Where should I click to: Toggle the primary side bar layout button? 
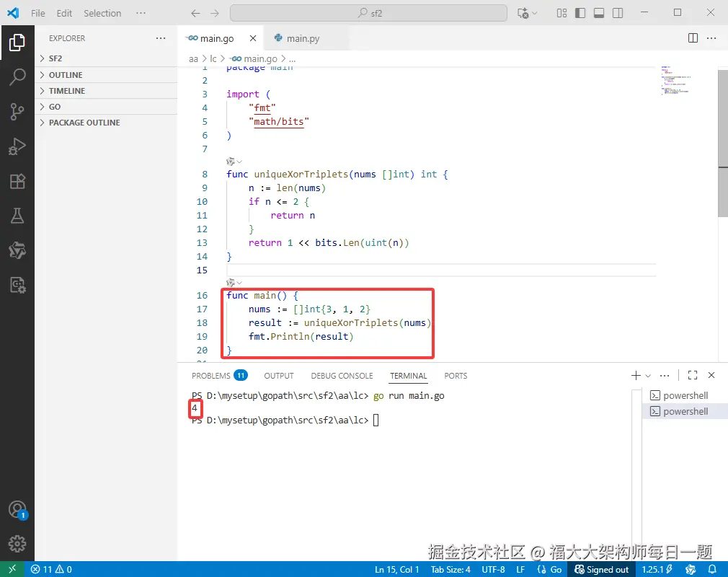(x=580, y=13)
